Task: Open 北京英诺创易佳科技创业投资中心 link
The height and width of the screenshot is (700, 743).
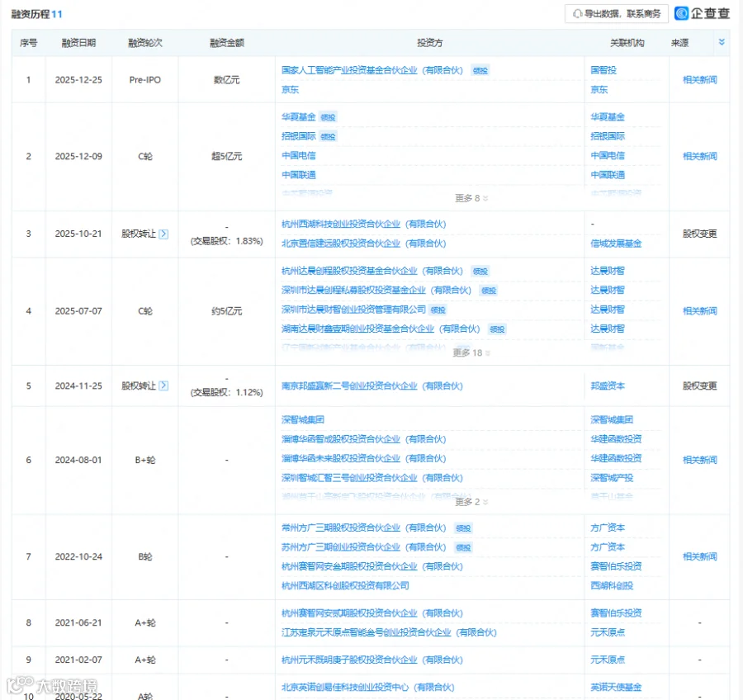Action: (367, 687)
